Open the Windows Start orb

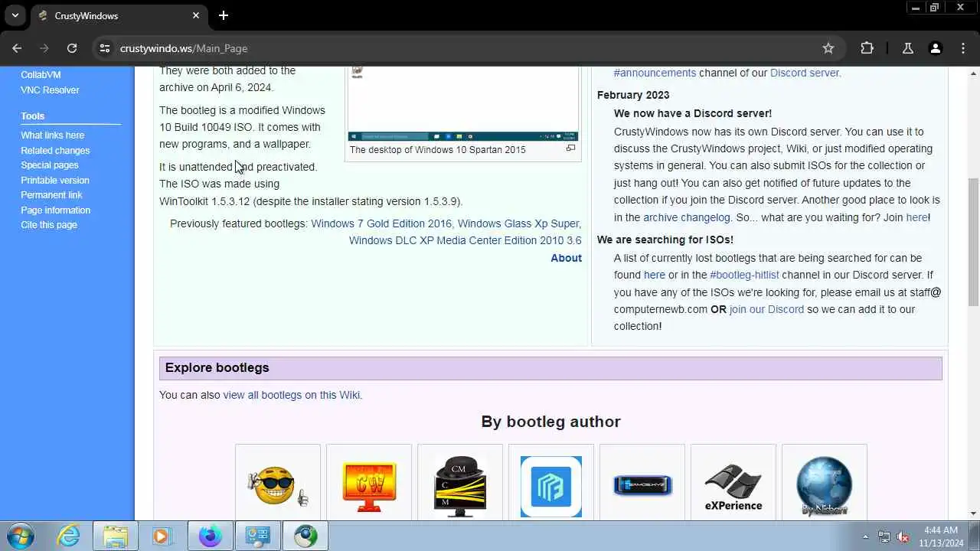(x=21, y=536)
